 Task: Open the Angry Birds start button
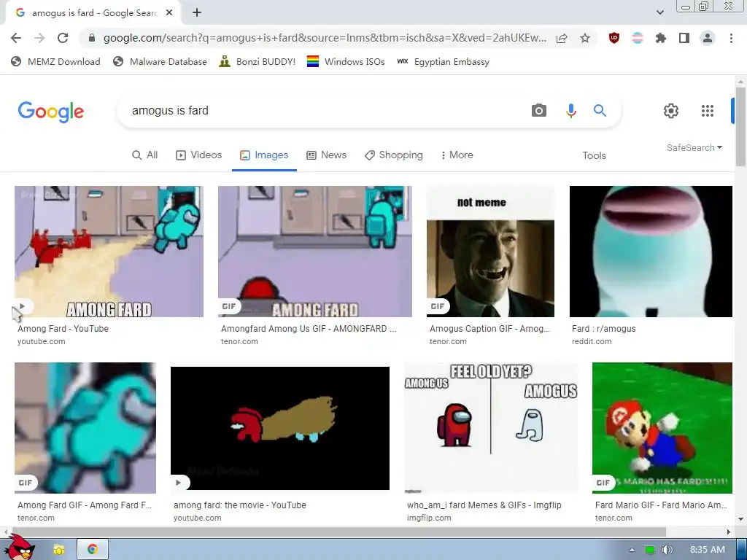21,547
